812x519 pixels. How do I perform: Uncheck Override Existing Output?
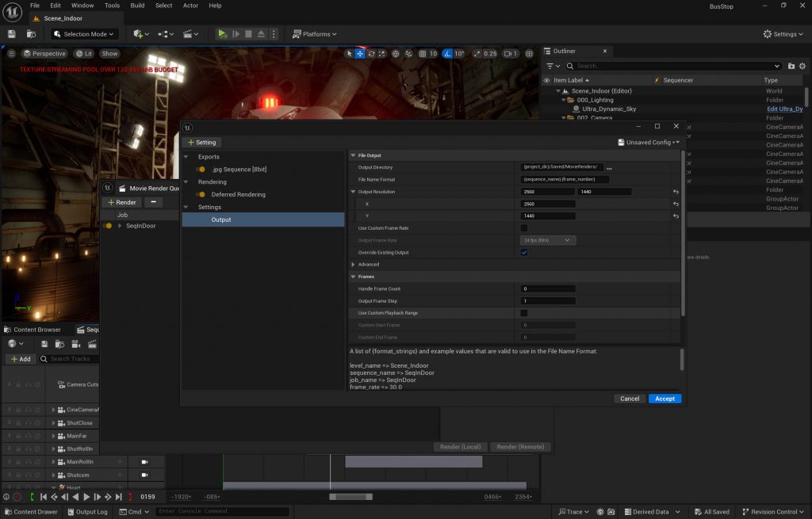[523, 253]
